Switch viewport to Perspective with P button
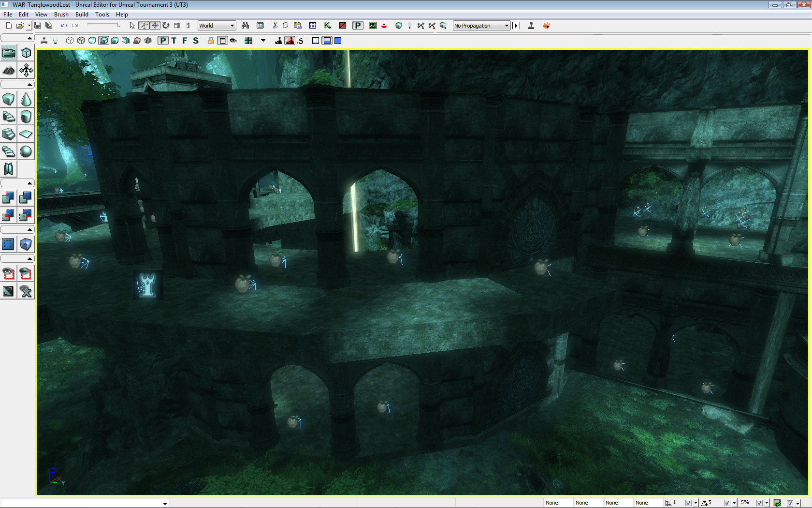The height and width of the screenshot is (508, 812). pos(163,41)
